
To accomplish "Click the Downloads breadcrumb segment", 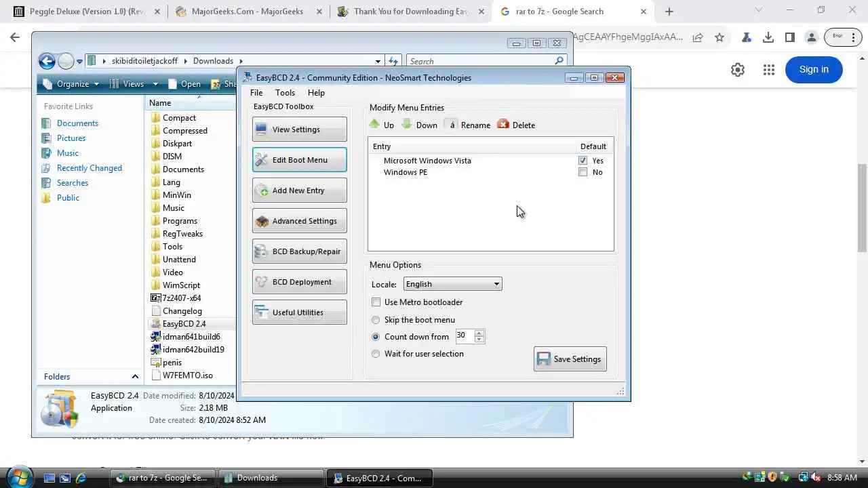I will [x=213, y=61].
